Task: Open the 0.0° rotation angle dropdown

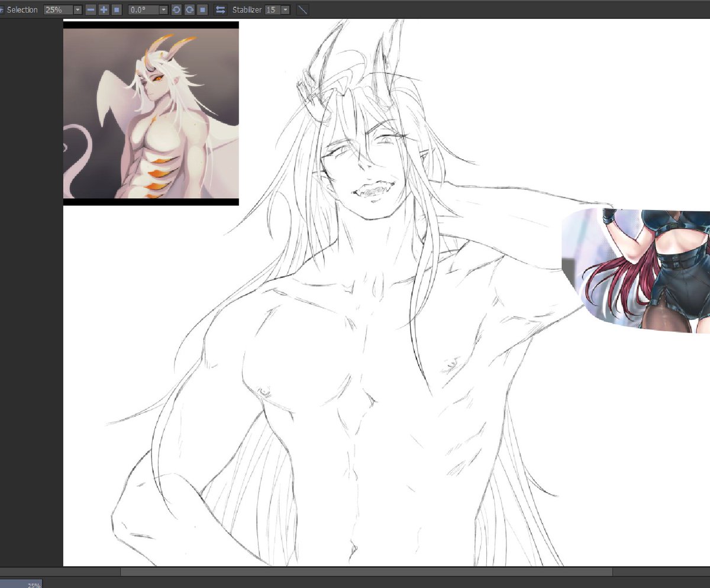Action: tap(163, 10)
